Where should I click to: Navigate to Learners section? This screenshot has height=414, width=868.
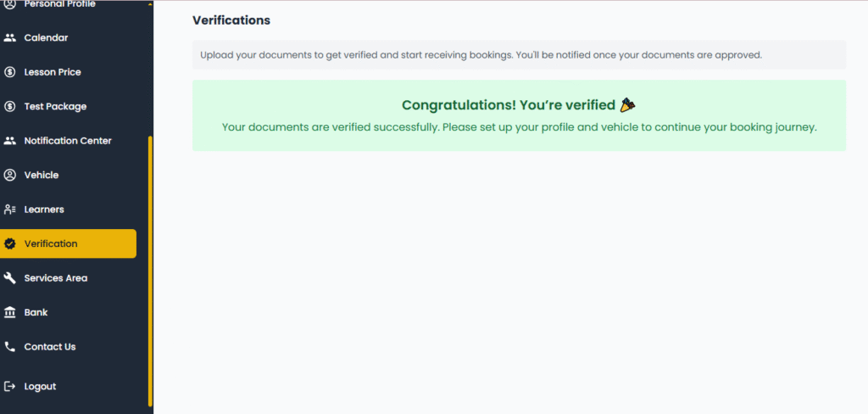pyautogui.click(x=44, y=210)
